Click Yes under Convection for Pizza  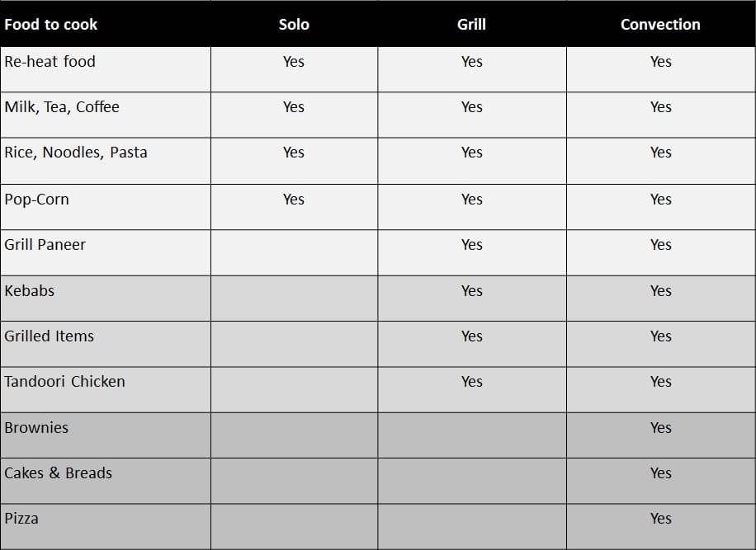(661, 519)
